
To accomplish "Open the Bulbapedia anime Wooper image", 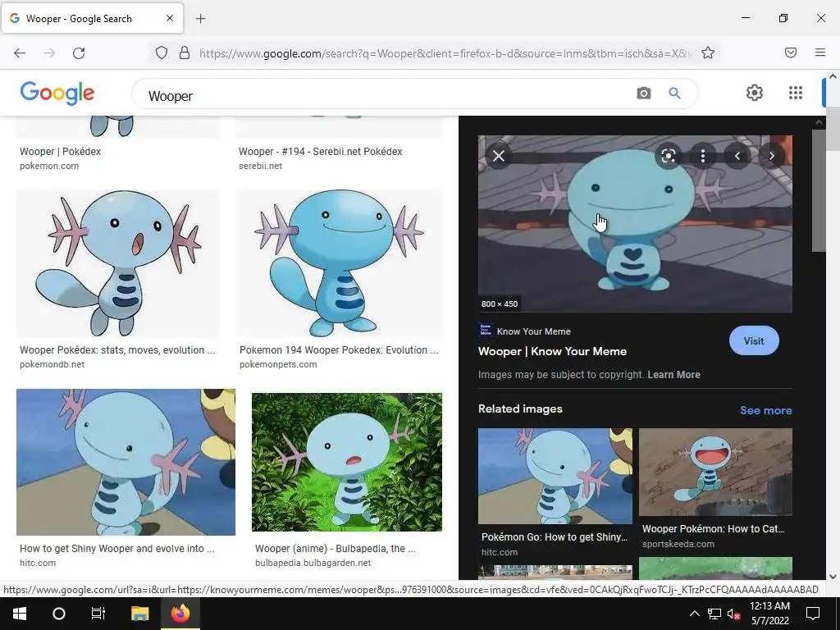I will [x=347, y=463].
